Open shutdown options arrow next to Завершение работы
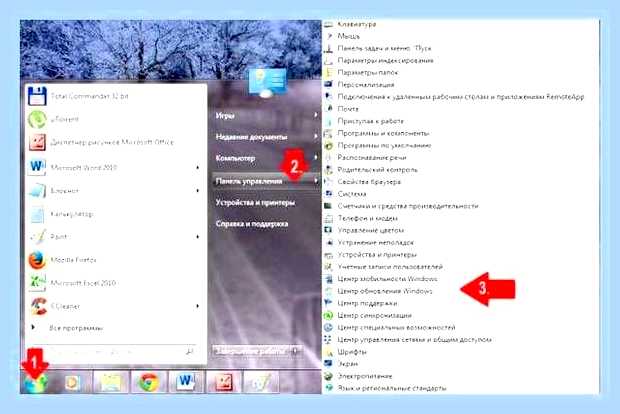Image resolution: width=620 pixels, height=414 pixels. point(296,351)
